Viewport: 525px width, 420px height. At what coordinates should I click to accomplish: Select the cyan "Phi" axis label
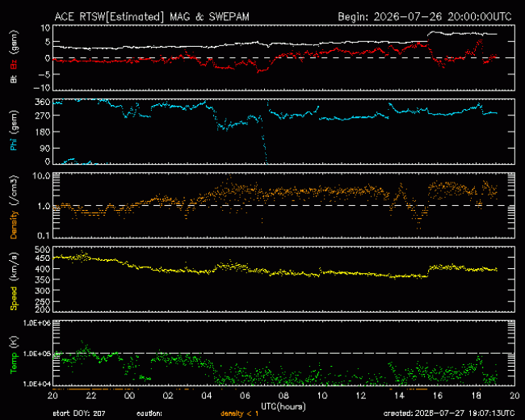coord(14,144)
